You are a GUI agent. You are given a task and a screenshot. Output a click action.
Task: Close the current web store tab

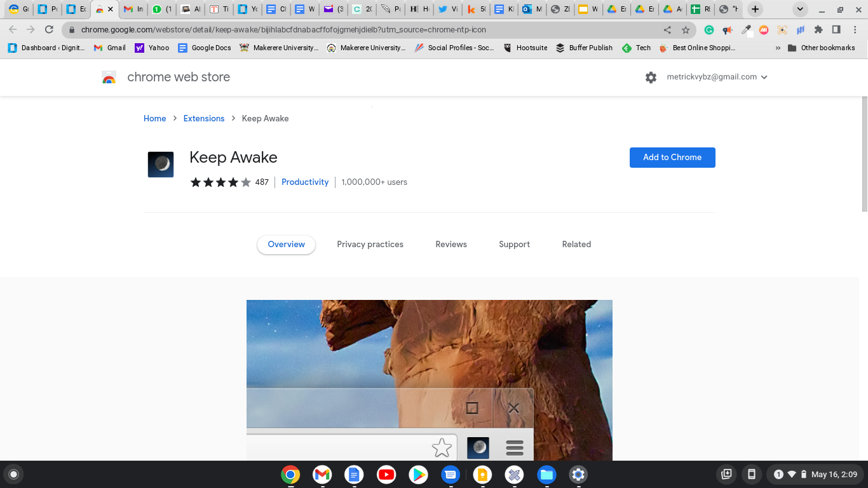click(x=111, y=10)
